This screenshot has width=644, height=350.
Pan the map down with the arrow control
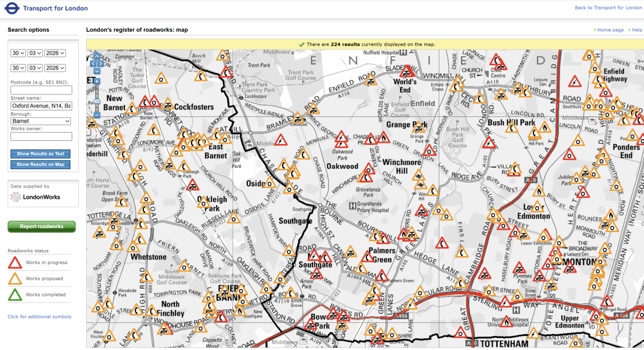97,71
